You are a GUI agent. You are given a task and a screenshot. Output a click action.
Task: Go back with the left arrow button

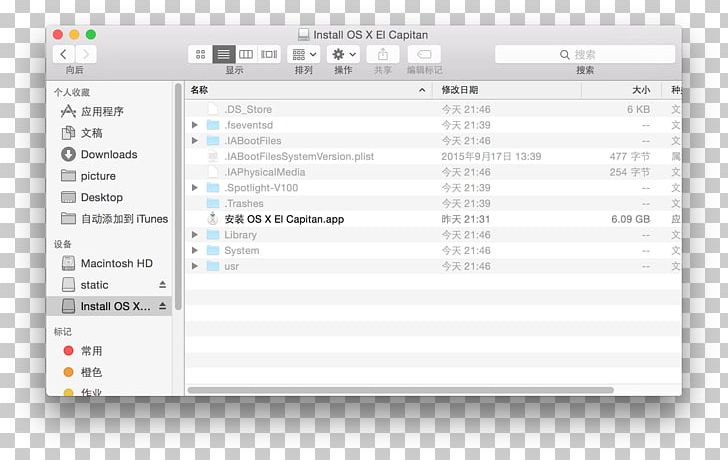pos(64,54)
